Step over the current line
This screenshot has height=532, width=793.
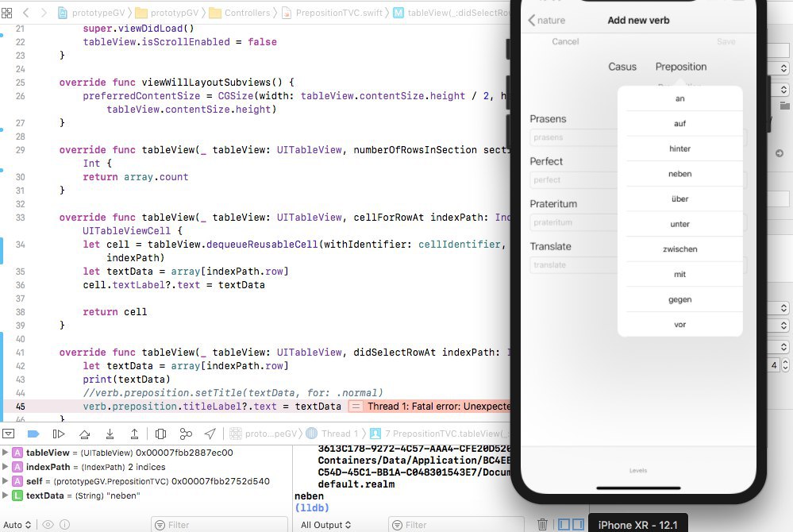click(x=84, y=434)
